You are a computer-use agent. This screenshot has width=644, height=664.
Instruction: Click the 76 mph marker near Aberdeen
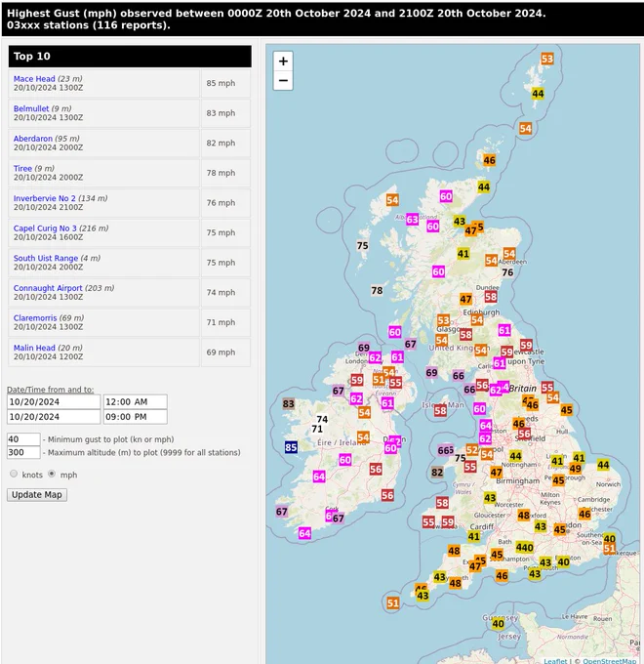click(x=507, y=272)
